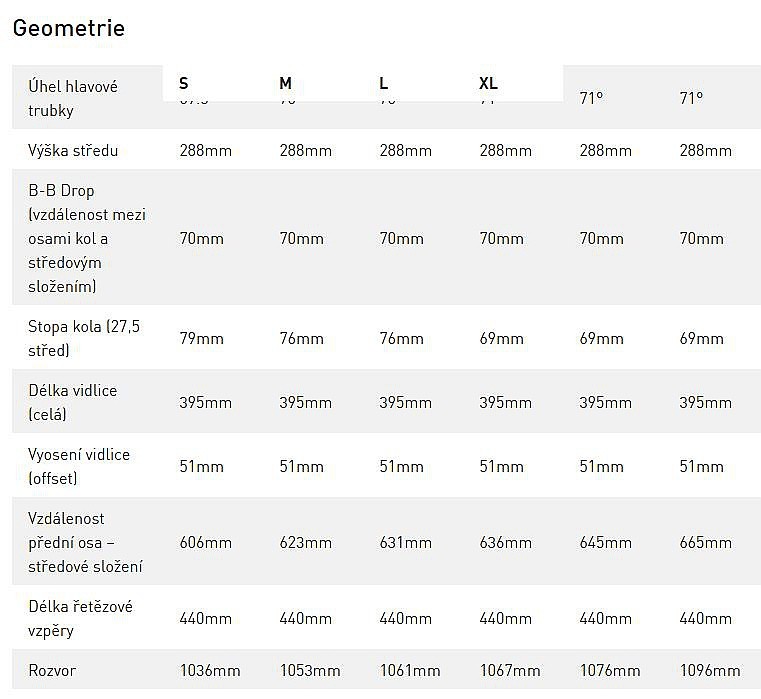Select the S size column header
The height and width of the screenshot is (699, 761).
(x=184, y=84)
